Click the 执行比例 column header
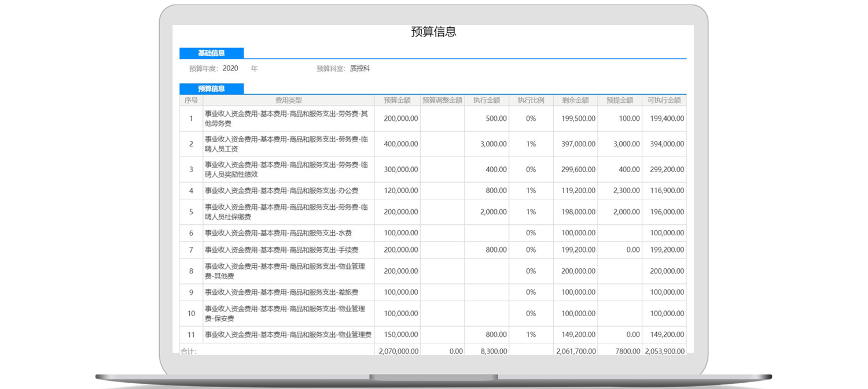The width and height of the screenshot is (868, 389). [x=531, y=101]
